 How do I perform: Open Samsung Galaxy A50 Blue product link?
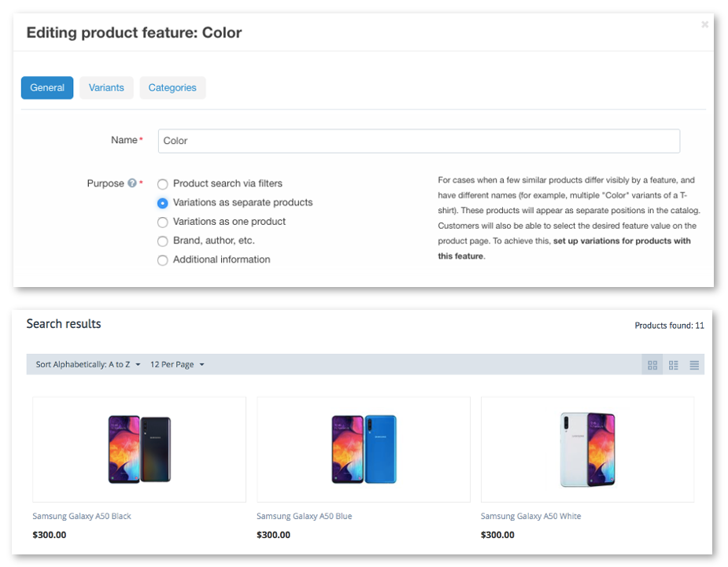pos(304,516)
